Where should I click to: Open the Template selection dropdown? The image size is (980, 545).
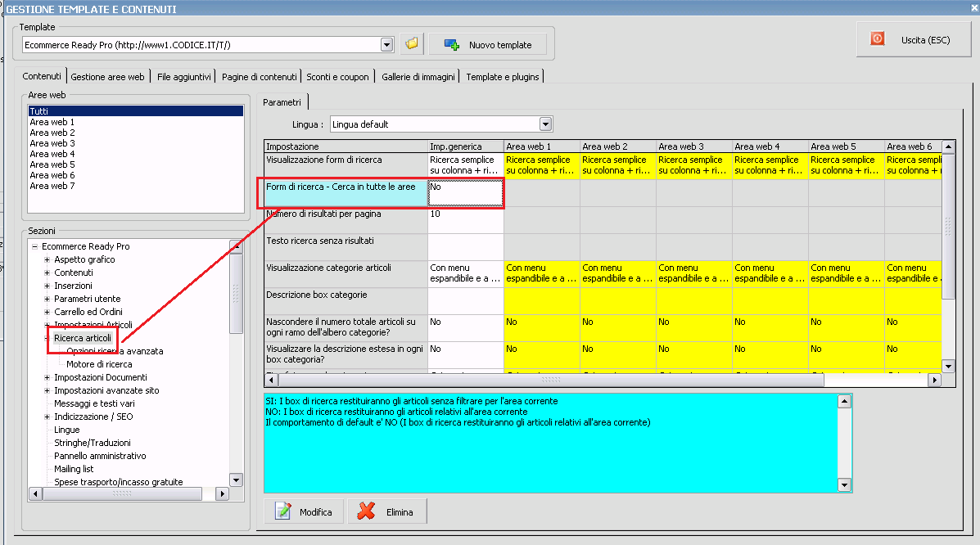[x=387, y=44]
